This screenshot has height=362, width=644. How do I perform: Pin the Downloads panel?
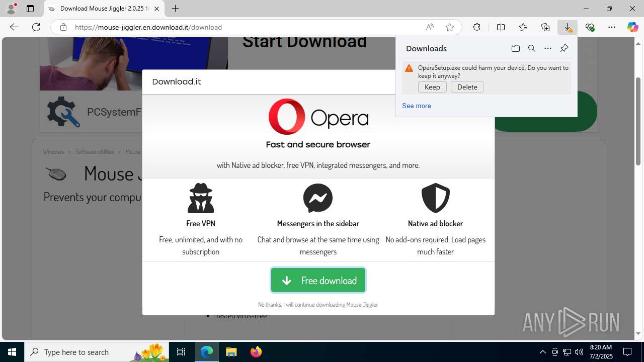pyautogui.click(x=564, y=48)
